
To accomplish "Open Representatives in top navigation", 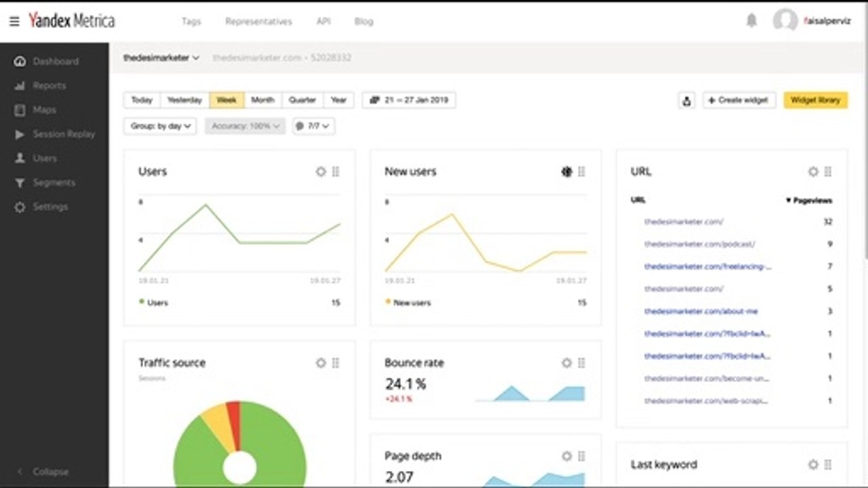I will (x=258, y=21).
